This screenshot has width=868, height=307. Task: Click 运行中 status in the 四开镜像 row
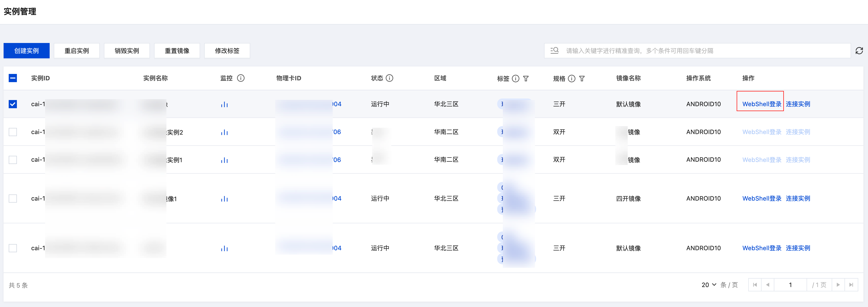(380, 199)
